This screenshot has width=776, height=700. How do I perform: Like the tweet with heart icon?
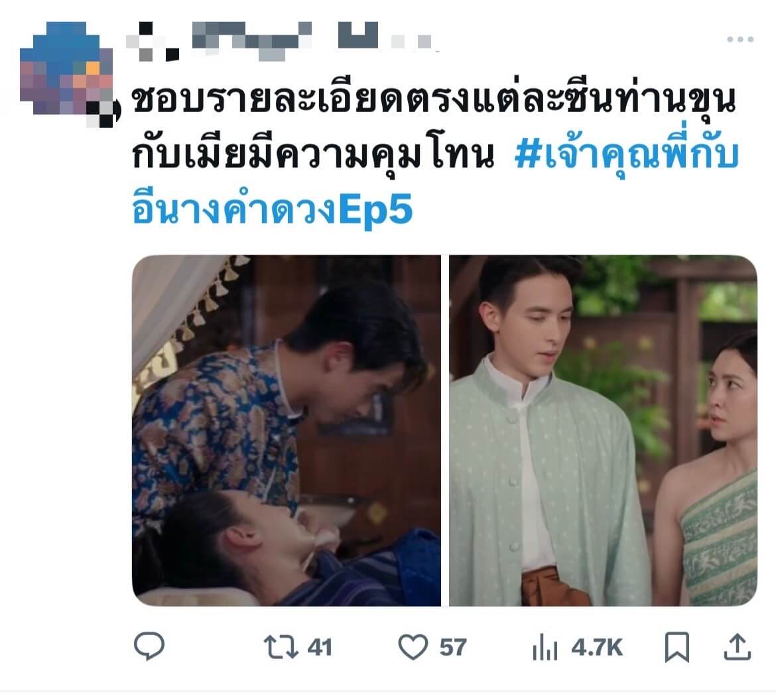(413, 647)
